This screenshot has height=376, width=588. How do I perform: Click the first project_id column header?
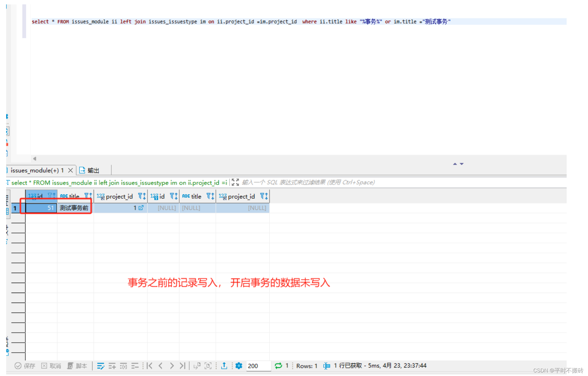(121, 196)
